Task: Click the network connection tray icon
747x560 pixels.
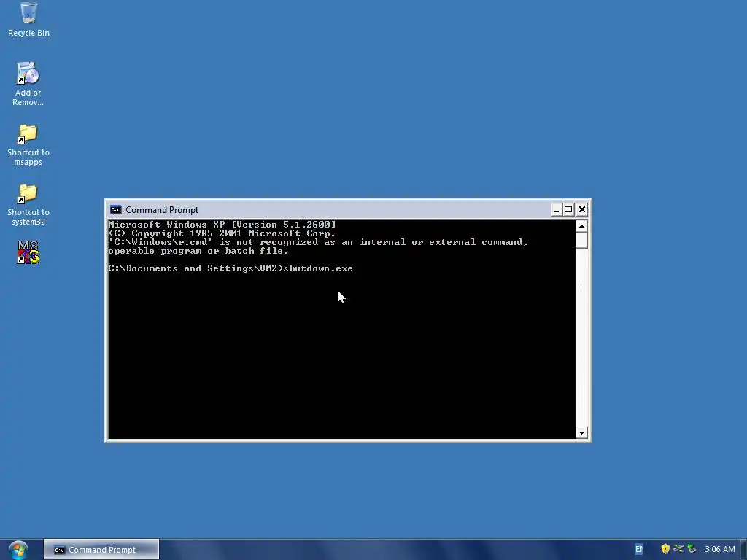Action: (678, 549)
